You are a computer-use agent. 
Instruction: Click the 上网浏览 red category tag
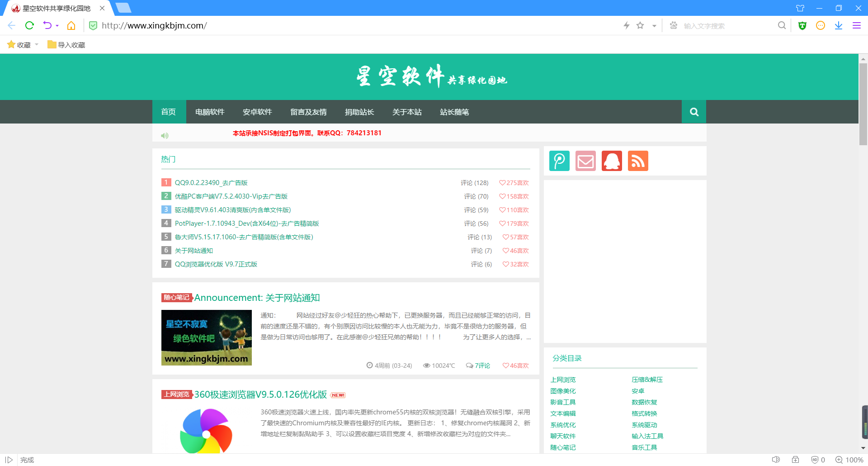177,395
